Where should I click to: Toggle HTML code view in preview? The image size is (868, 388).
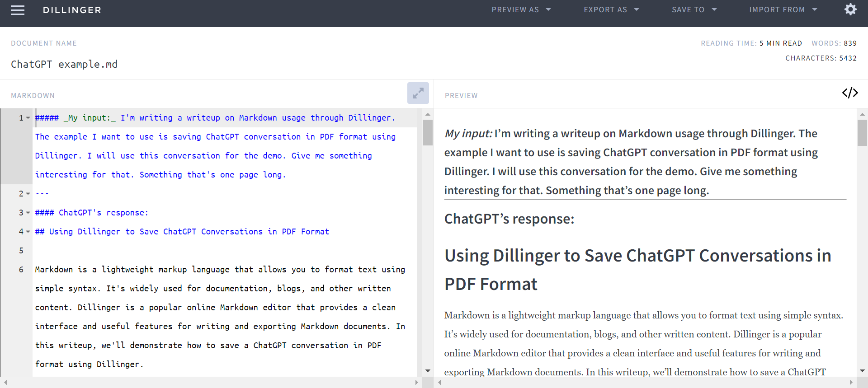click(x=850, y=93)
